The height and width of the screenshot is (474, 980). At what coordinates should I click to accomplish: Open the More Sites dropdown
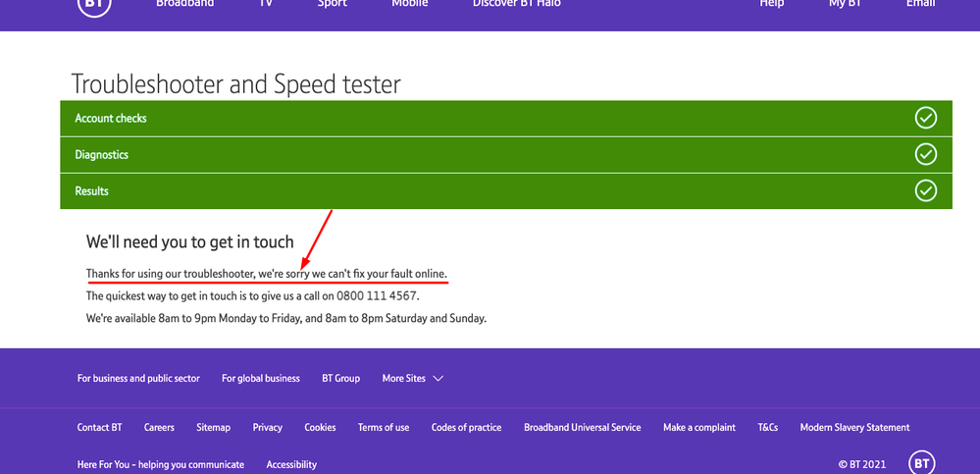pos(412,378)
